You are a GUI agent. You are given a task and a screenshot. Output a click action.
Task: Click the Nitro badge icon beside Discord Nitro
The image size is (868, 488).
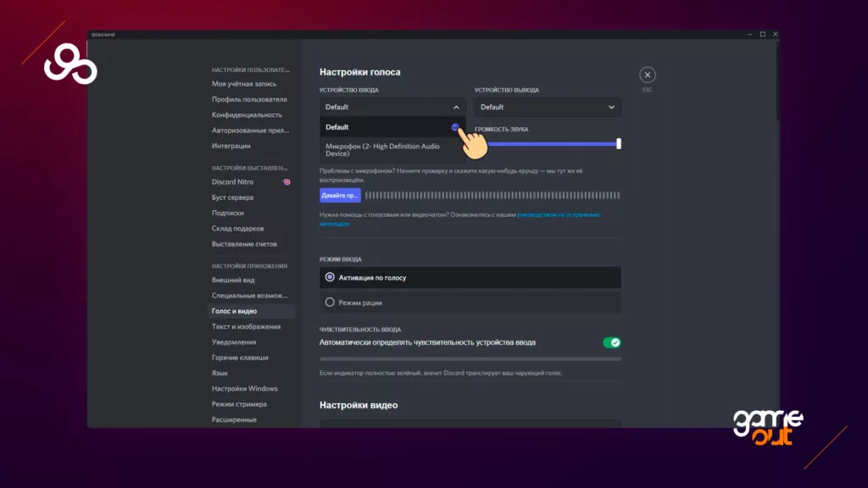click(x=287, y=181)
